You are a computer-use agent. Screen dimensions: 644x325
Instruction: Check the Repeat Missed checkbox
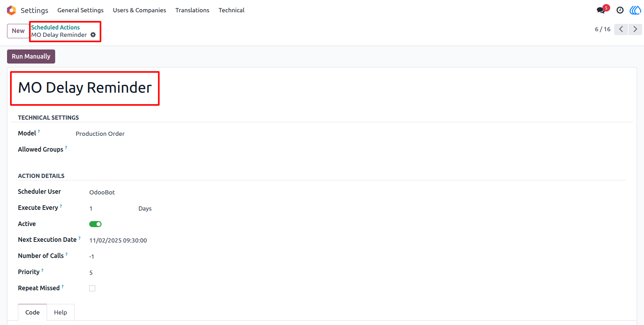point(92,288)
